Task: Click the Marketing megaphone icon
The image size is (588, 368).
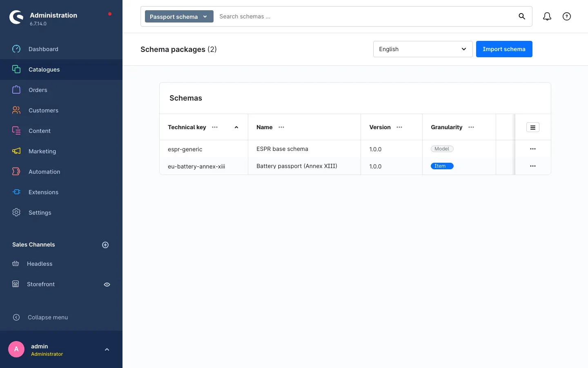Action: click(x=16, y=151)
